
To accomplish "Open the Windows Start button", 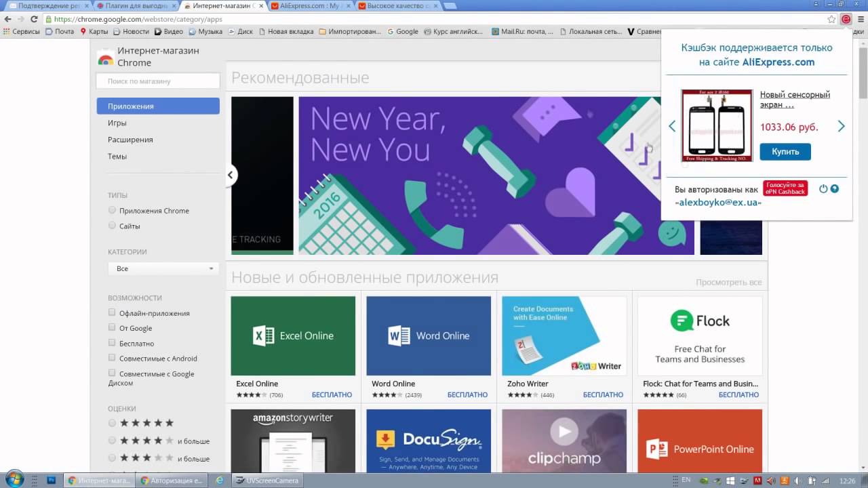I will click(x=14, y=479).
